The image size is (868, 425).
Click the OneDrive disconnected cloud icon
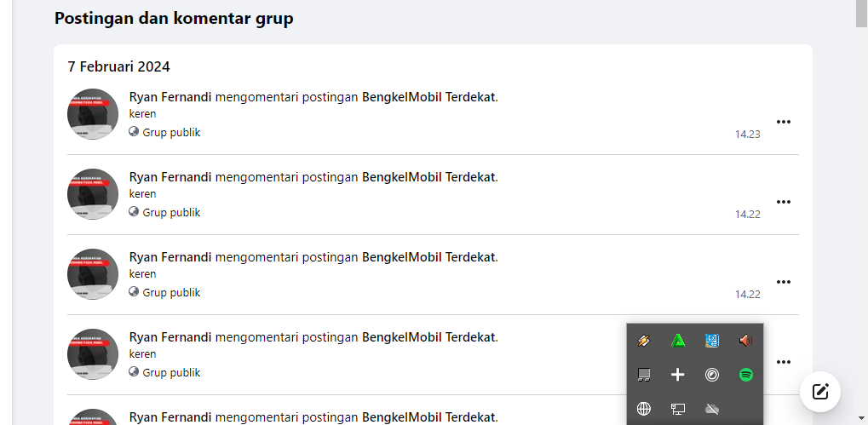pyautogui.click(x=712, y=409)
